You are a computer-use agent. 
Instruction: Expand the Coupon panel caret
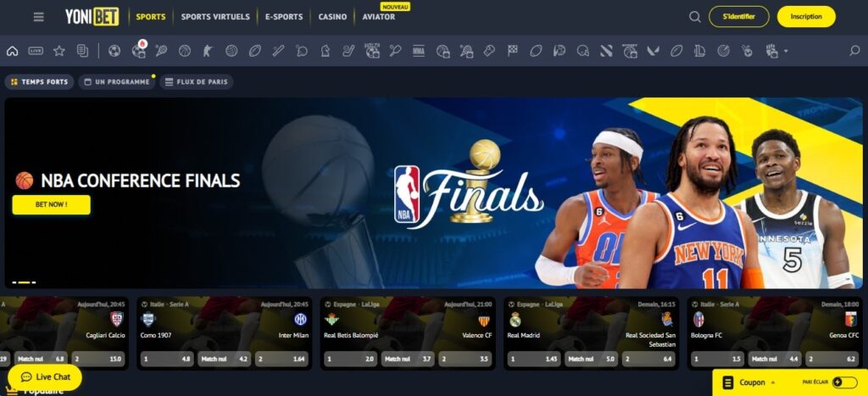point(773,382)
